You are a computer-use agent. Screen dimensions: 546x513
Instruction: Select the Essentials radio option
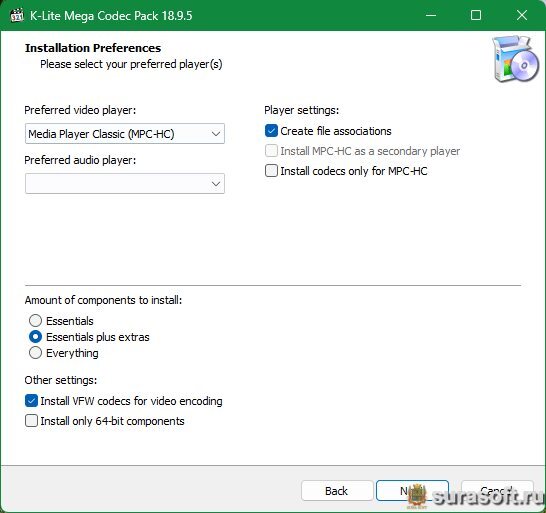36,320
